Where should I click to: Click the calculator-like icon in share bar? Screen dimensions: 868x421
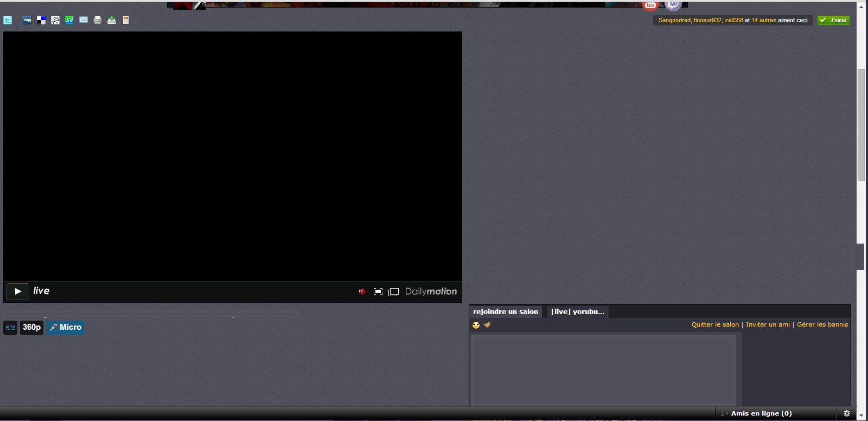(126, 20)
